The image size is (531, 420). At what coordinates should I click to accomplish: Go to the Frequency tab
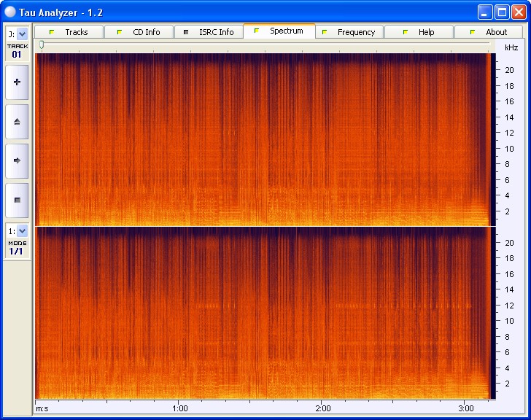(x=349, y=32)
